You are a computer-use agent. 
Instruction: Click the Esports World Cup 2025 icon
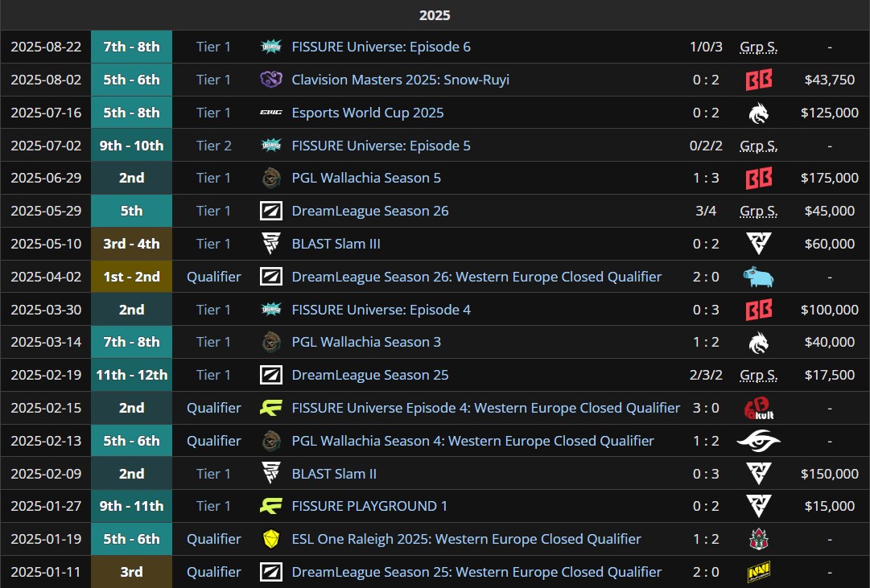point(270,113)
